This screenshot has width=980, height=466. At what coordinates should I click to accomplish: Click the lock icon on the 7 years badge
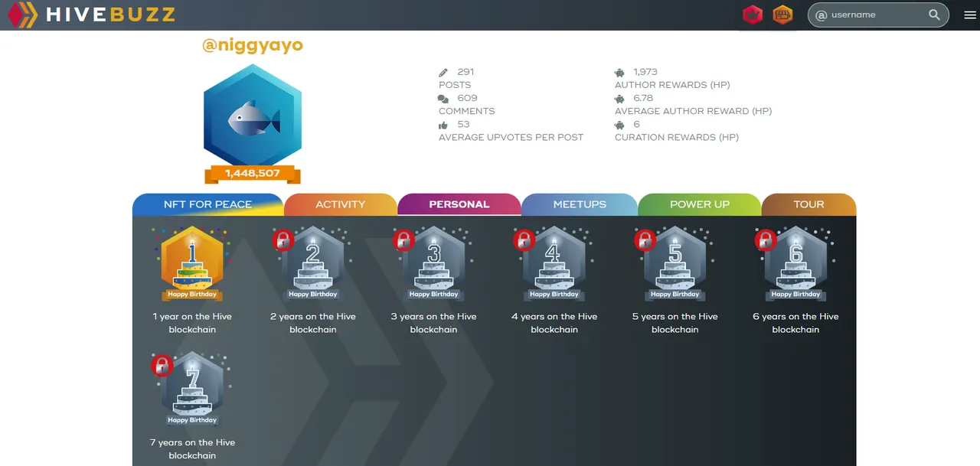coord(162,365)
